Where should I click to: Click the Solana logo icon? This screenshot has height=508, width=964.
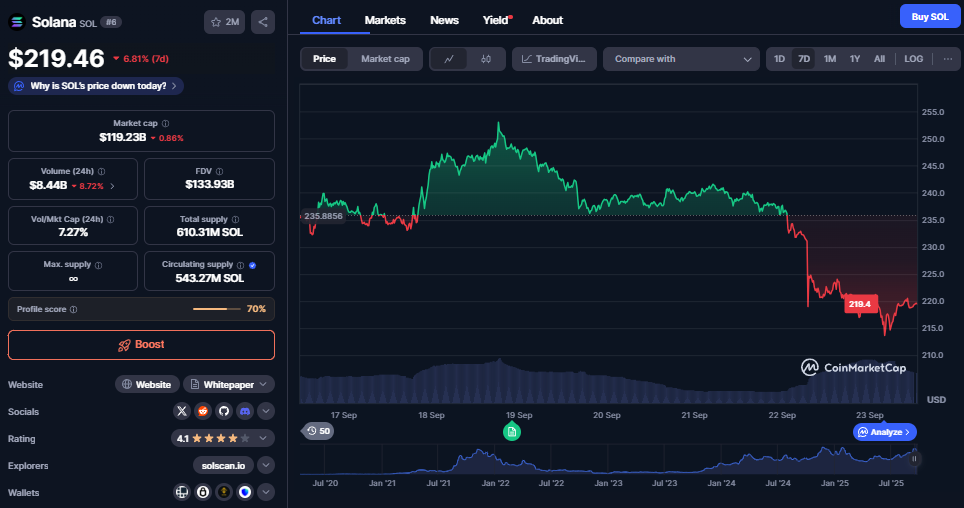tap(17, 22)
